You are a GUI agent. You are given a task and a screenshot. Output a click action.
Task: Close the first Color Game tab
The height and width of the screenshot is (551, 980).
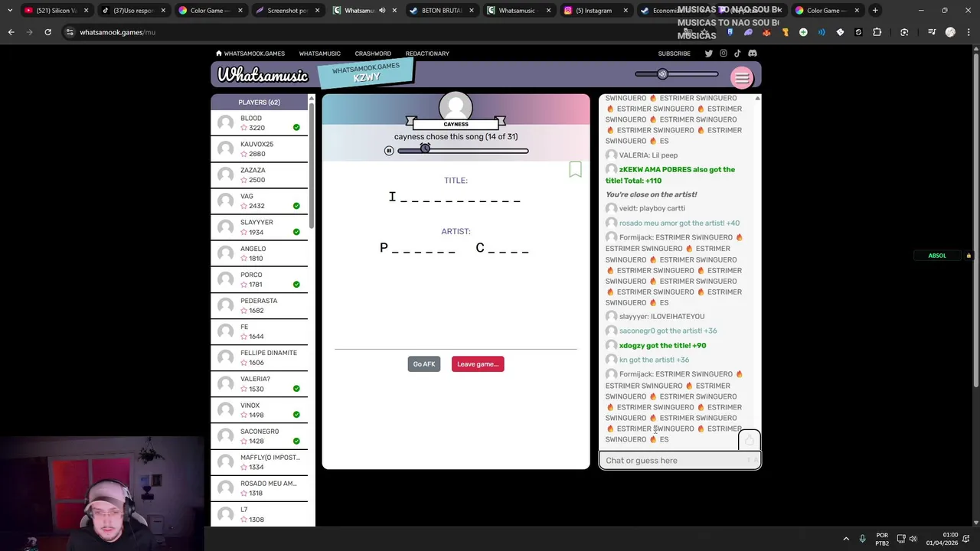(240, 10)
